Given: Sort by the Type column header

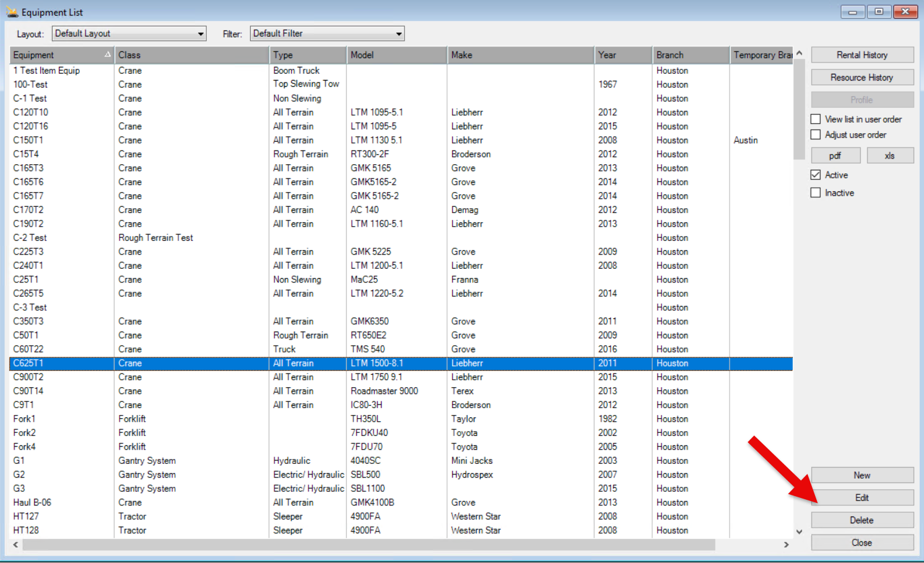Looking at the screenshot, I should pyautogui.click(x=308, y=55).
